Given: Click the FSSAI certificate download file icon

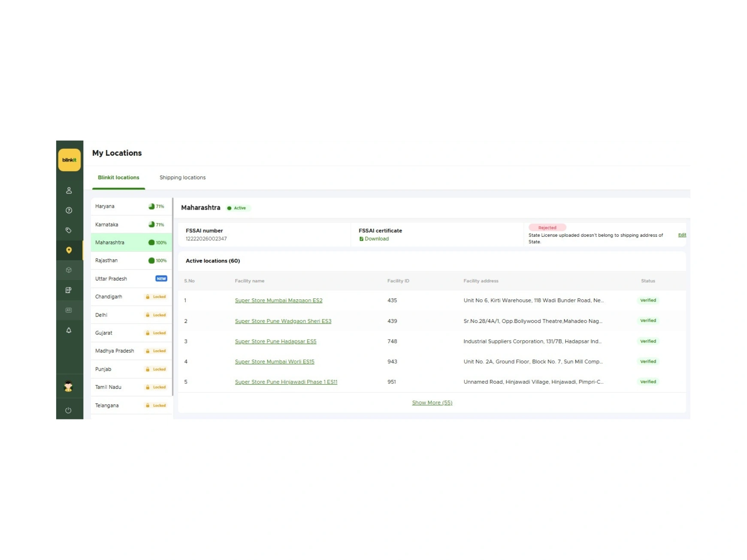Looking at the screenshot, I should [x=361, y=239].
